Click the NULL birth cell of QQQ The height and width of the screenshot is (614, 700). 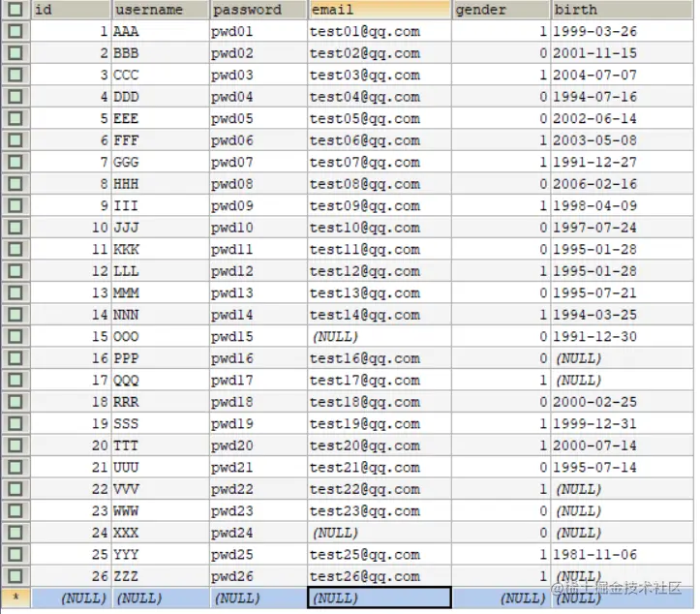point(623,380)
